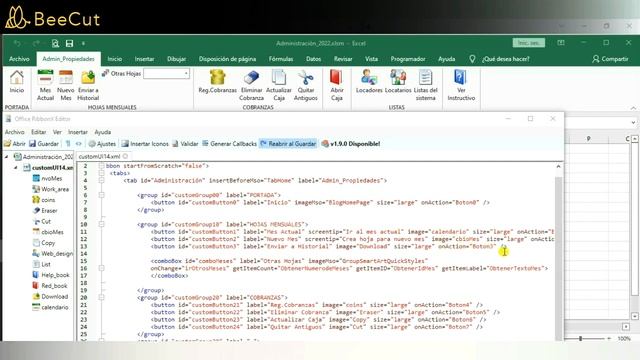This screenshot has height=360, width=640.
Task: Collapse the code fold at line 10
Action: click(x=102, y=224)
